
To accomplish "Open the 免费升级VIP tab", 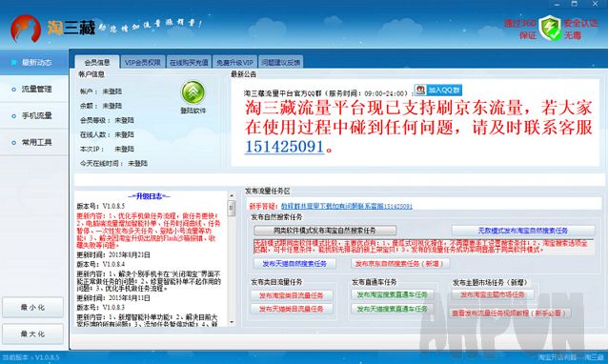I will pyautogui.click(x=234, y=62).
